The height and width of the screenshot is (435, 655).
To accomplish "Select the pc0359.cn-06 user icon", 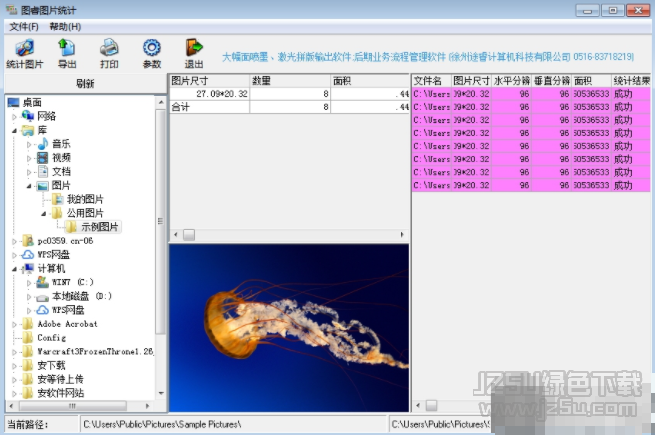I will point(28,241).
